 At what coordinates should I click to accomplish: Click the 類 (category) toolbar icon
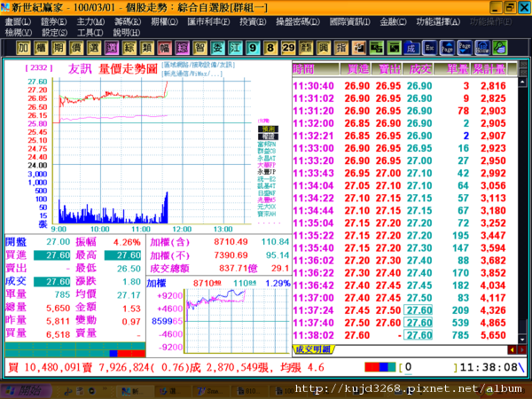146,48
